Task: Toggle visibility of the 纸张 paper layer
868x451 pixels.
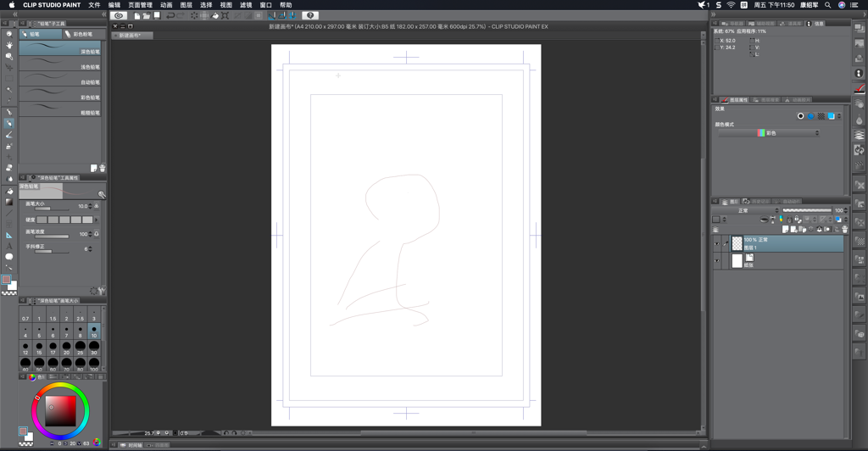Action: tap(717, 261)
